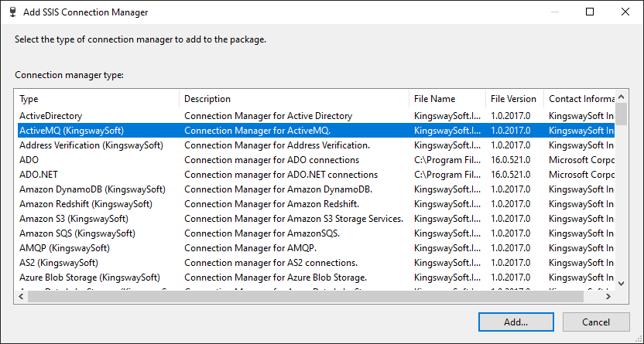This screenshot has width=644, height=344.
Task: Click 'Microsoft Corpo' contact in ADO.NET row
Action: [581, 175]
